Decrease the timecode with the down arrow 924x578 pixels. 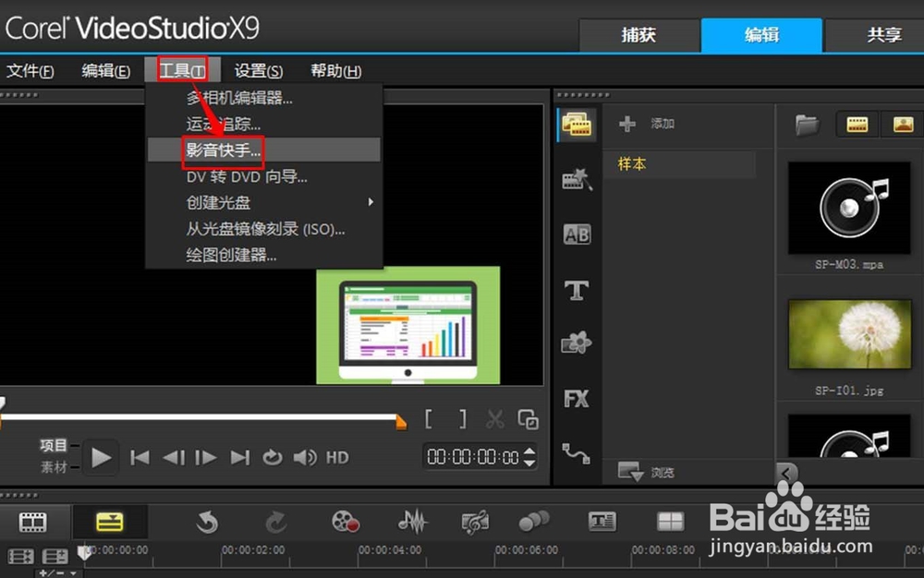(x=529, y=464)
